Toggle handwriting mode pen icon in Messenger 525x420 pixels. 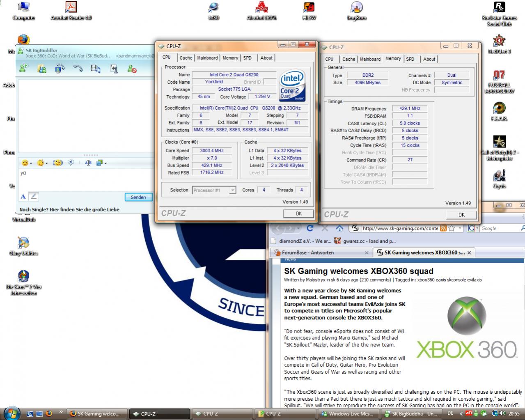click(x=34, y=197)
